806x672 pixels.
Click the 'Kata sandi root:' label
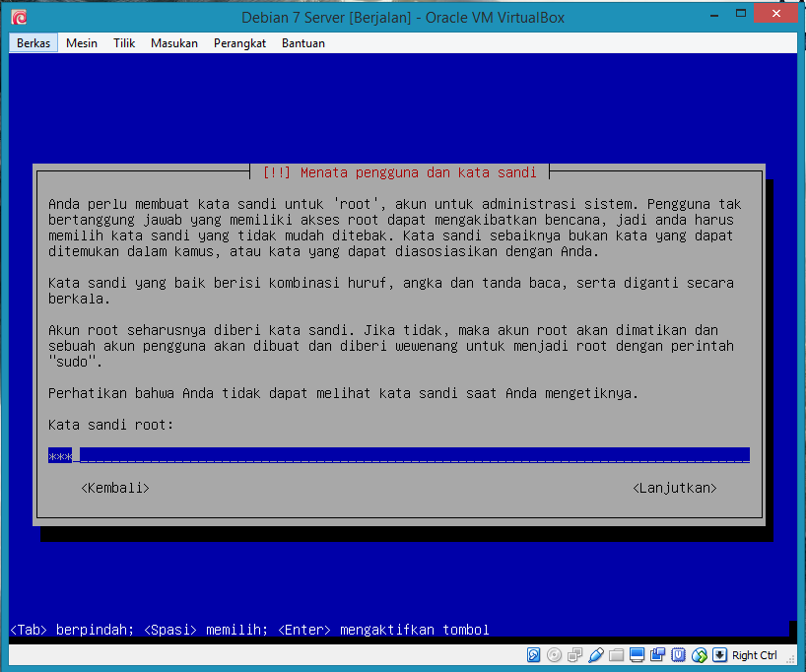111,425
